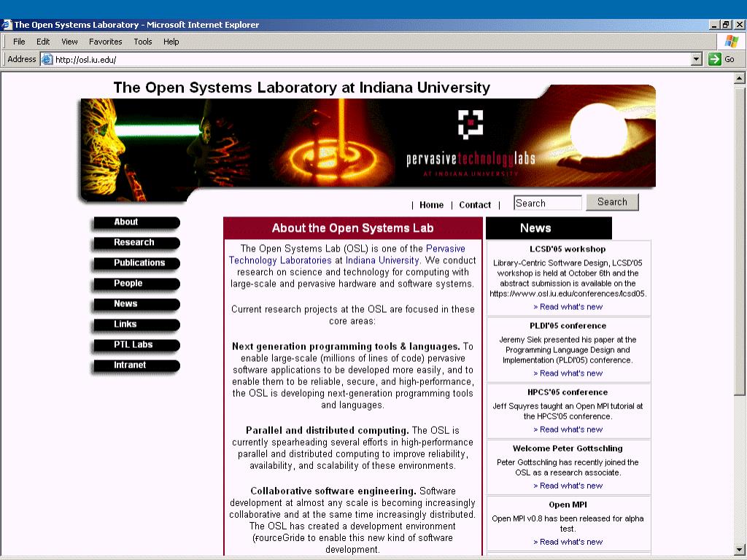Viewport: 747px width, 560px height.
Task: Select Publications in the sidebar navigation
Action: pos(136,263)
